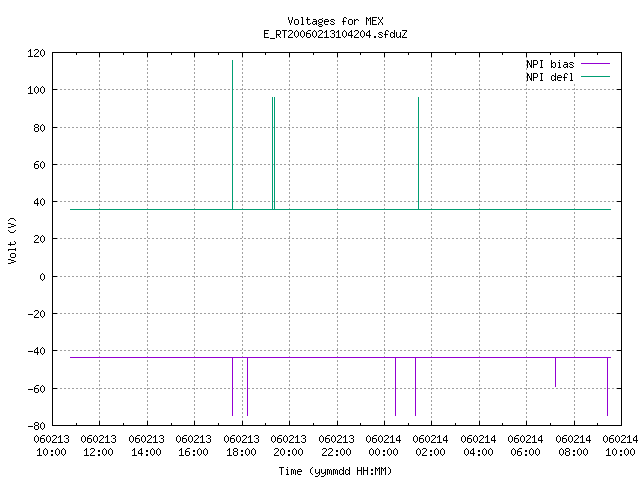
Task: Click the purple dip near 00:30 on 060214
Action: click(x=396, y=387)
